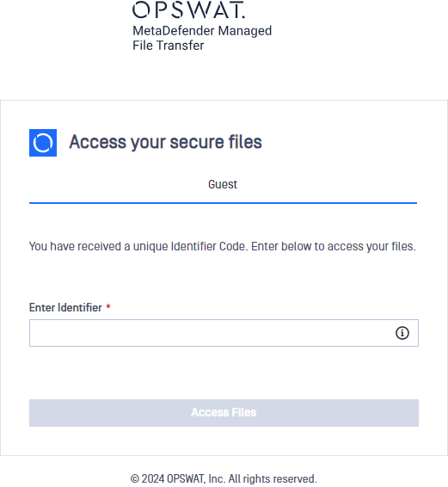
Task: Click 'Enter below to access your files' text
Action: coord(333,246)
